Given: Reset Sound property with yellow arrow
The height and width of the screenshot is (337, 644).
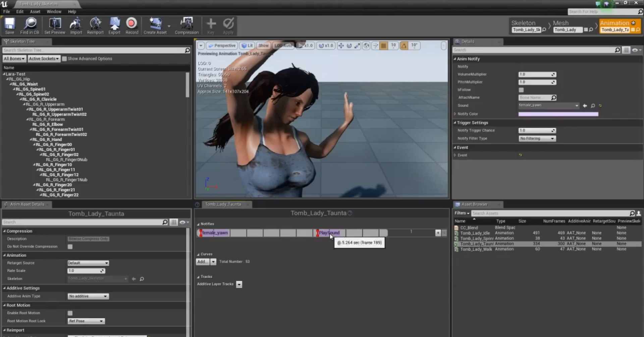Looking at the screenshot, I should point(600,106).
